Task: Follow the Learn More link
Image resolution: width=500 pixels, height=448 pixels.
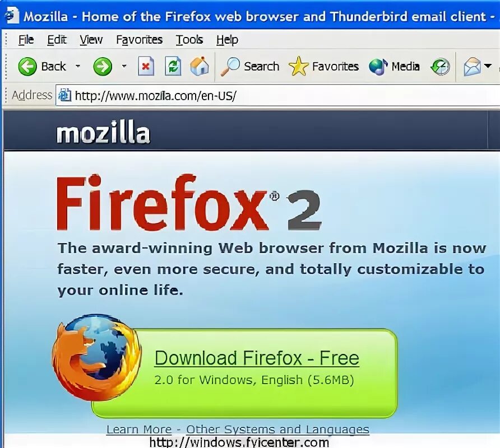Action: 139,429
